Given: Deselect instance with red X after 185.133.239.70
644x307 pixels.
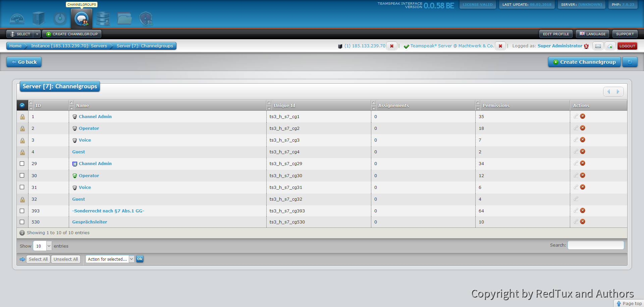Looking at the screenshot, I should (392, 46).
